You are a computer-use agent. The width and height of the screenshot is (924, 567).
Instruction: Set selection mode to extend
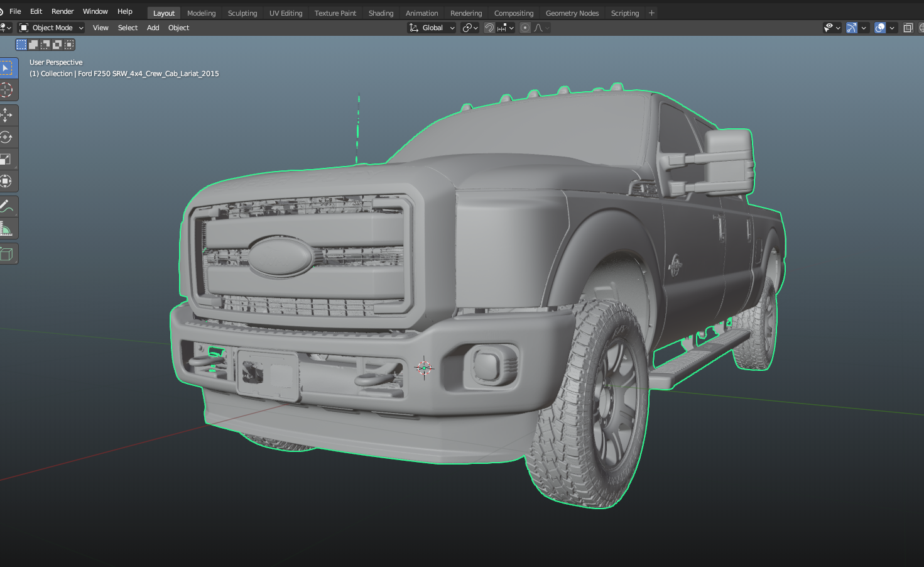(33, 45)
